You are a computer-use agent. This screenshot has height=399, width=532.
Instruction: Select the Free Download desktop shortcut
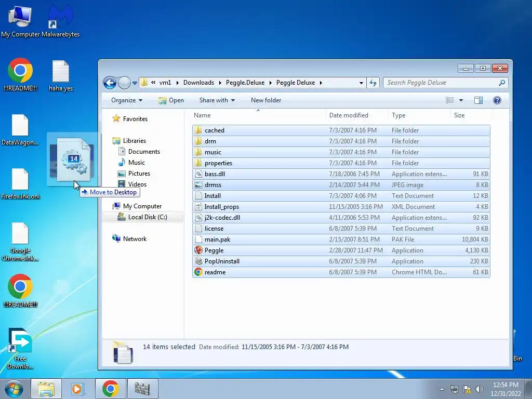click(20, 349)
